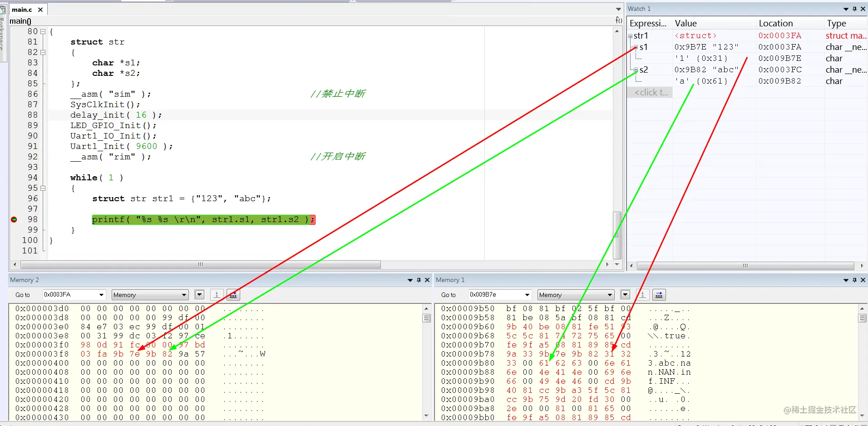Open Memory 2 context menu button
Image resolution: width=868 pixels, height=426 pixels.
pyautogui.click(x=199, y=295)
